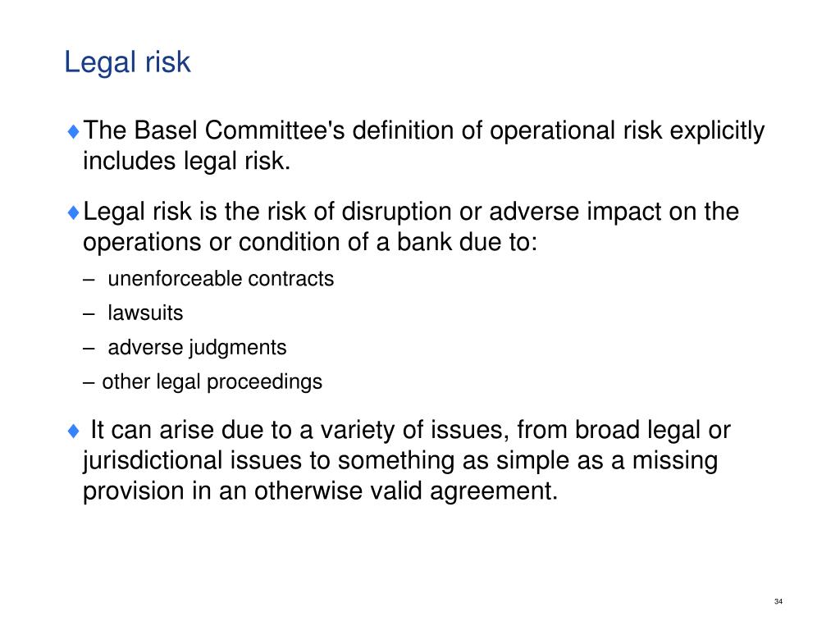Click the diamond bullet before 'It can arise'

pos(74,431)
